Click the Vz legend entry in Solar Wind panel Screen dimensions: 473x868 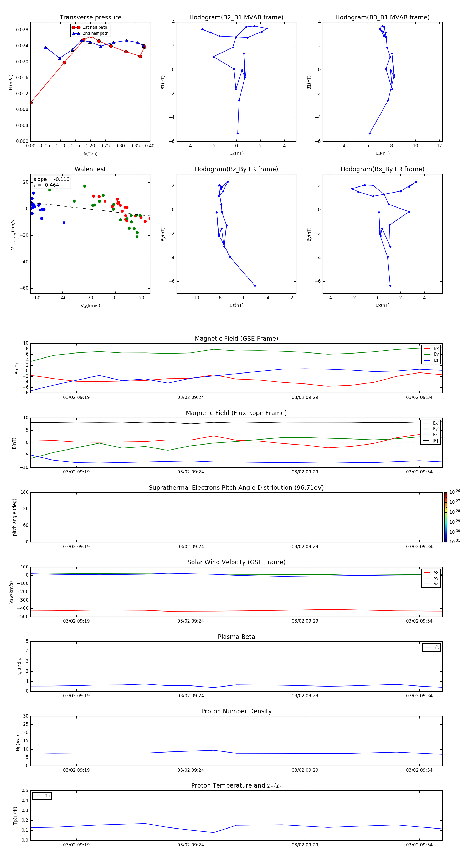pyautogui.click(x=431, y=584)
